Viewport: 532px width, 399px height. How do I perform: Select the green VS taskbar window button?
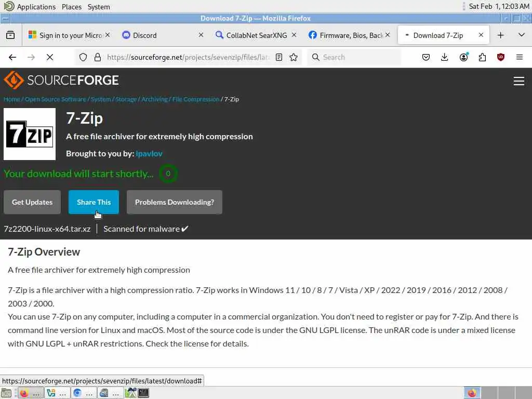[57, 393]
